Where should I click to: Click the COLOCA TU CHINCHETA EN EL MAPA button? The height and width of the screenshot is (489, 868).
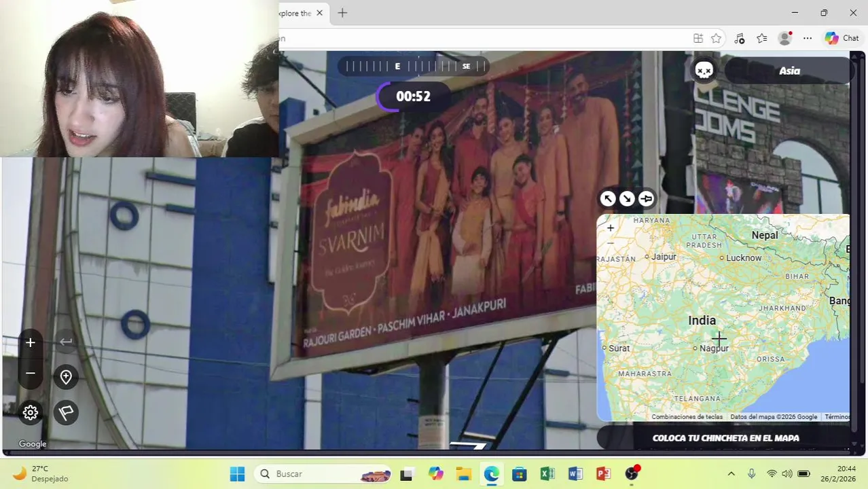click(x=725, y=438)
